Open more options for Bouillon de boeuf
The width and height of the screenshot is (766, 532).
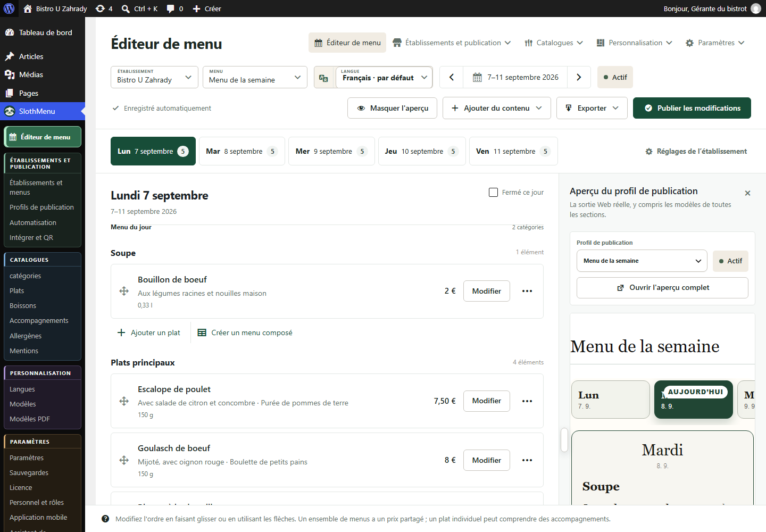527,291
